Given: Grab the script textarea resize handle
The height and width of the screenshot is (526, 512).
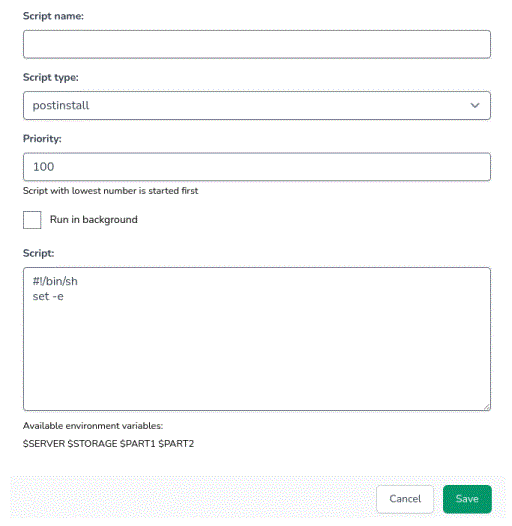Looking at the screenshot, I should coord(487,407).
